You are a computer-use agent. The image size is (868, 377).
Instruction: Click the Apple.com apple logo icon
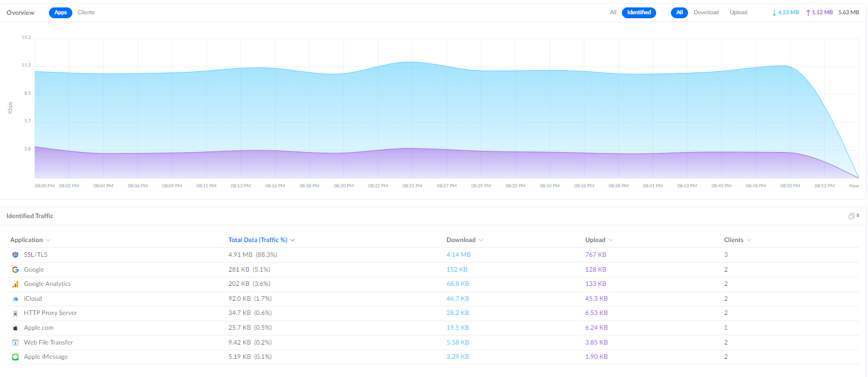pos(15,328)
